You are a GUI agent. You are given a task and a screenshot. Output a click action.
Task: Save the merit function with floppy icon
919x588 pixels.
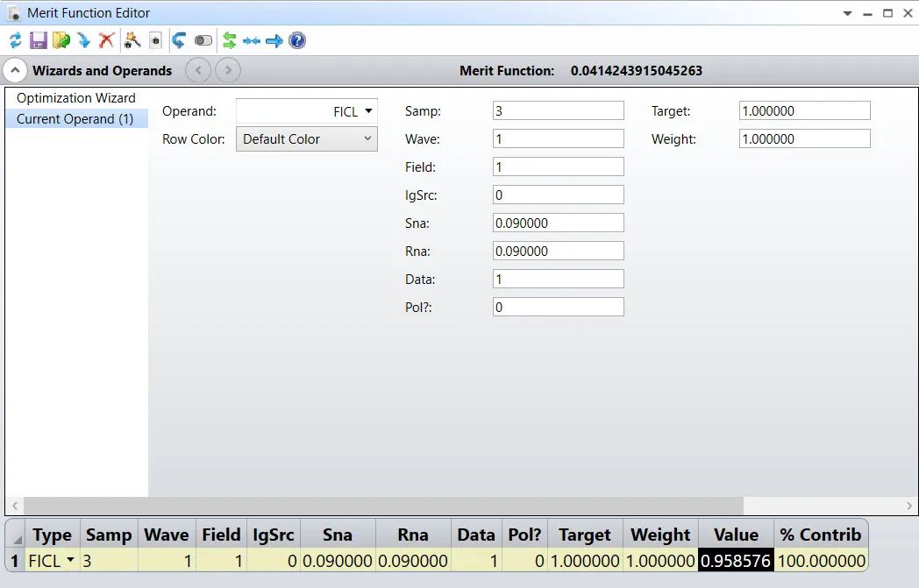[x=38, y=40]
